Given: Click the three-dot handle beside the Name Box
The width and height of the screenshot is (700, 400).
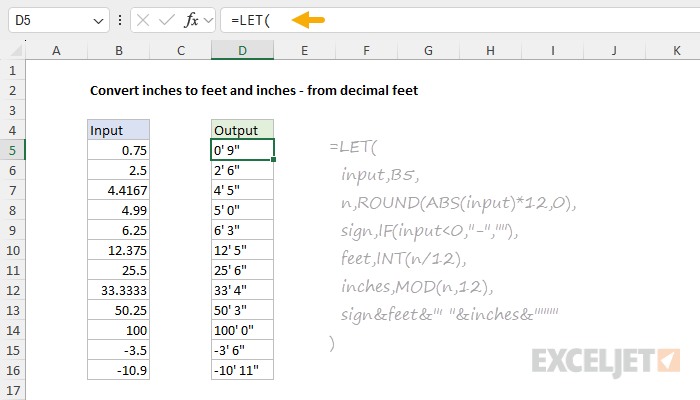Looking at the screenshot, I should (120, 20).
